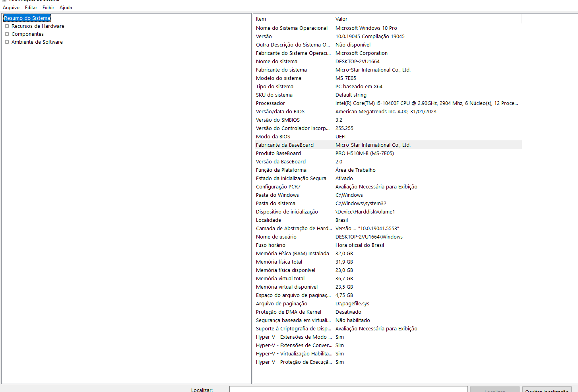578x392 pixels.
Task: Click the PC baseado em X64 value
Action: (359, 87)
